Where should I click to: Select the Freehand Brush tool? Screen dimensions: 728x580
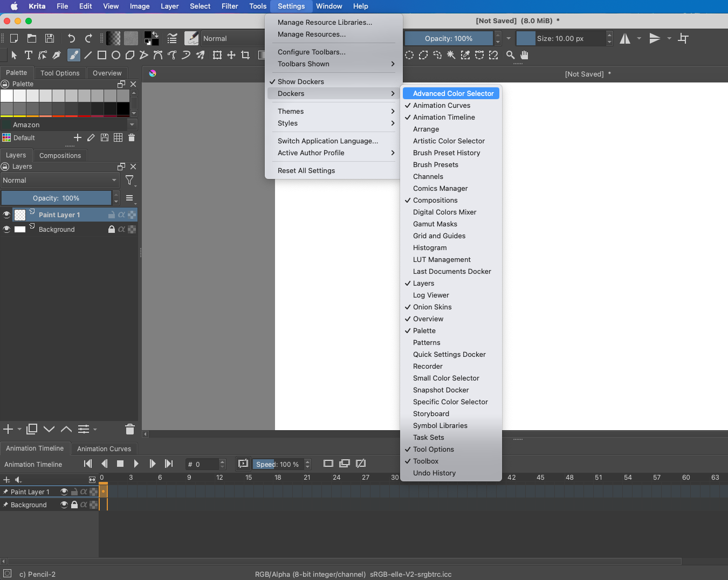tap(74, 55)
